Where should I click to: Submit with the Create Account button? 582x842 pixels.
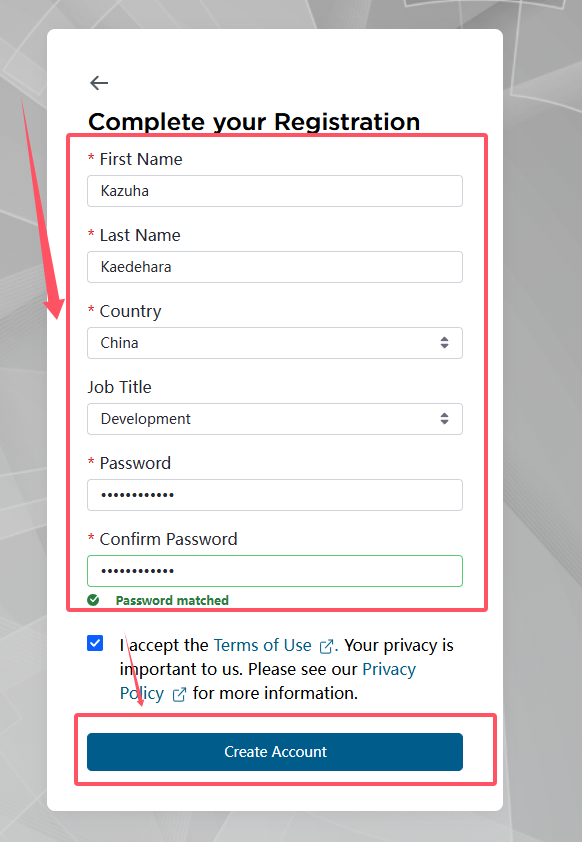coord(275,752)
